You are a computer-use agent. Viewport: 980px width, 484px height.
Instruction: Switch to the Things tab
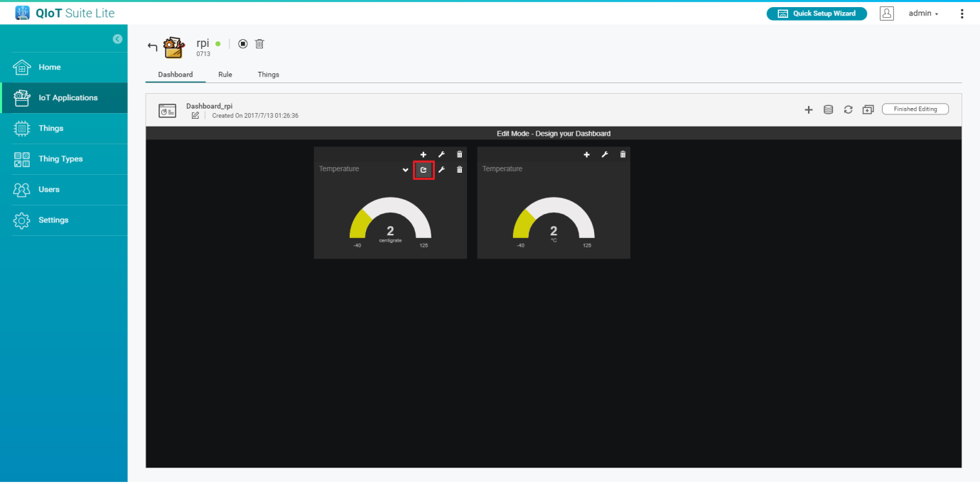pos(268,75)
